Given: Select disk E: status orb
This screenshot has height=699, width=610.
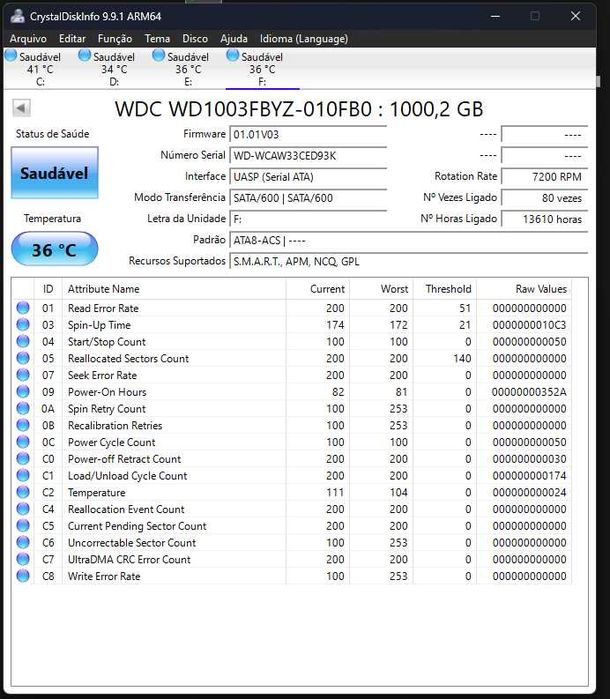Looking at the screenshot, I should 159,56.
